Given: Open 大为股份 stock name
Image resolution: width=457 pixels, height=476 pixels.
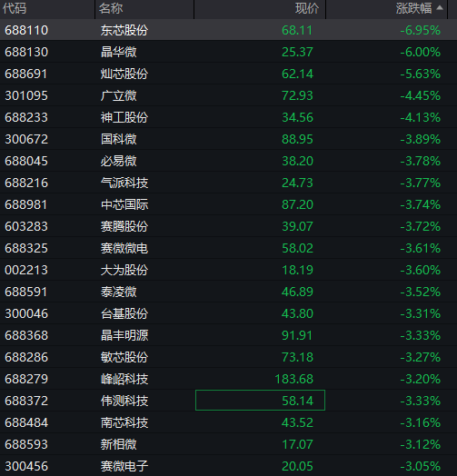Looking at the screenshot, I should point(124,270).
